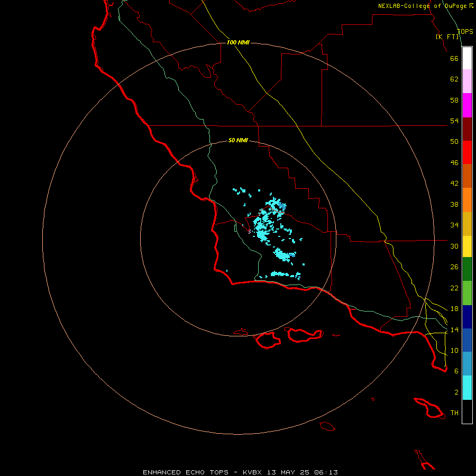Click the cyan 6 kft legend swatch
This screenshot has width=476, height=476.
click(467, 388)
